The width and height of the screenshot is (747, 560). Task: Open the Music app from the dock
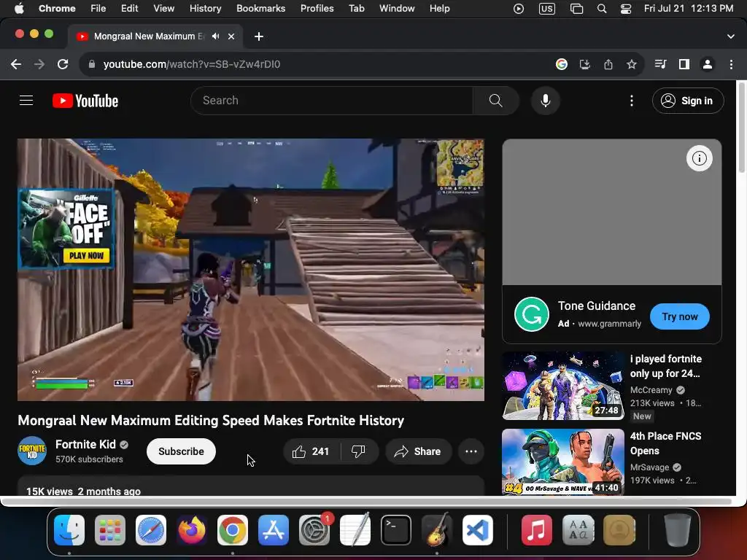point(536,530)
